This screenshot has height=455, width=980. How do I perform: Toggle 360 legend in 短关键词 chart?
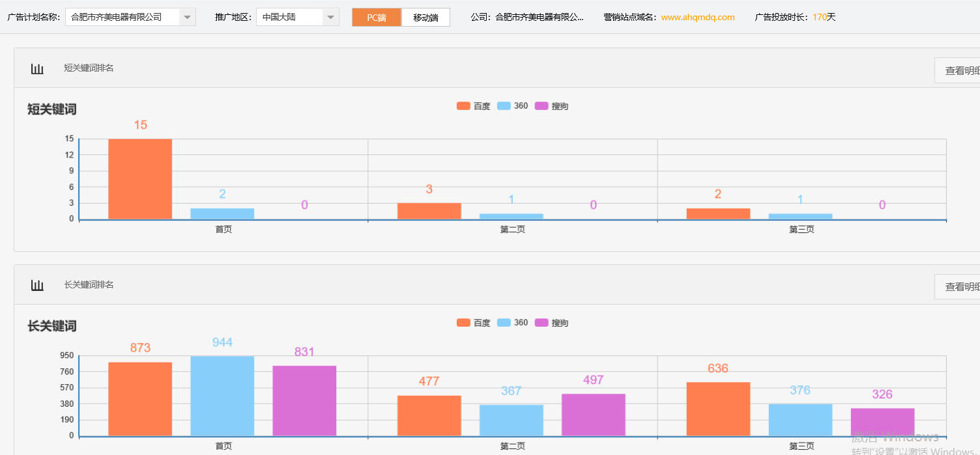[x=513, y=106]
